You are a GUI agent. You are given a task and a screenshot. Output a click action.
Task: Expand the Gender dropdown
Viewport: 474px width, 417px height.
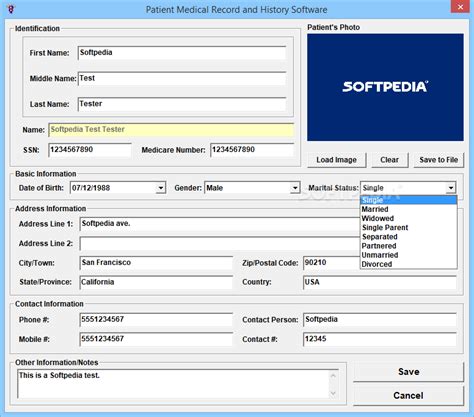(295, 188)
